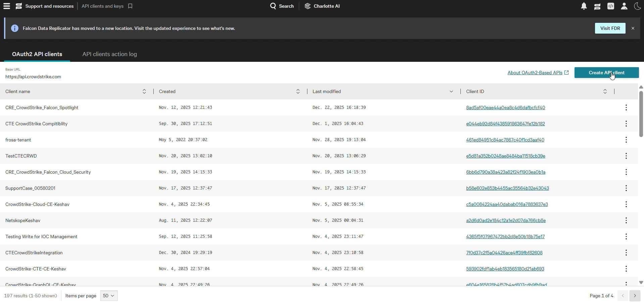The image size is (644, 303).
Task: Go to the previous page of results
Action: coord(623,296)
